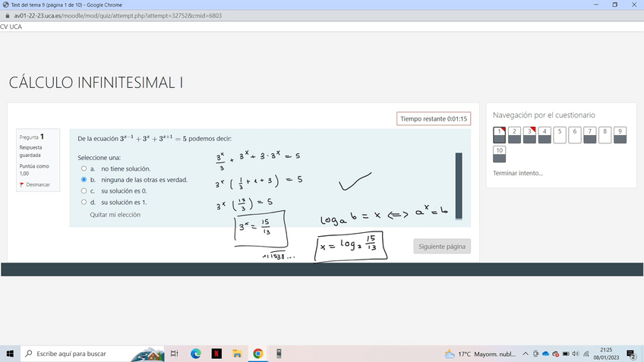The height and width of the screenshot is (362, 644).
Task: Click the padlock site info icon
Action: click(7, 16)
